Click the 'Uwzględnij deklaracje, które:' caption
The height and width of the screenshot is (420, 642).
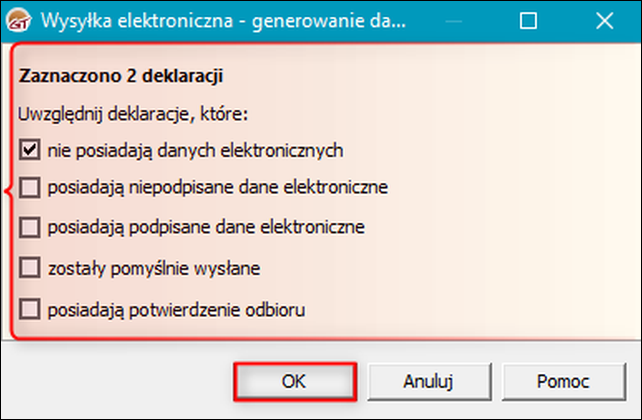(133, 114)
